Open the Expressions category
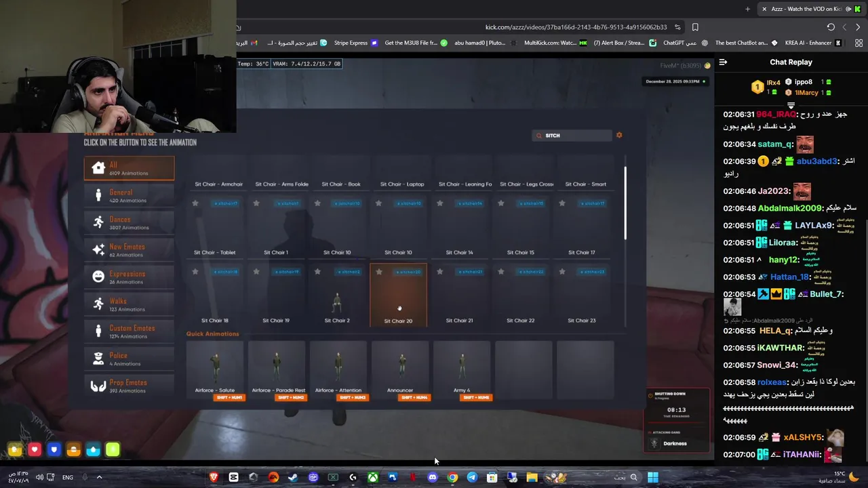Viewport: 868px width, 488px height. (129, 277)
